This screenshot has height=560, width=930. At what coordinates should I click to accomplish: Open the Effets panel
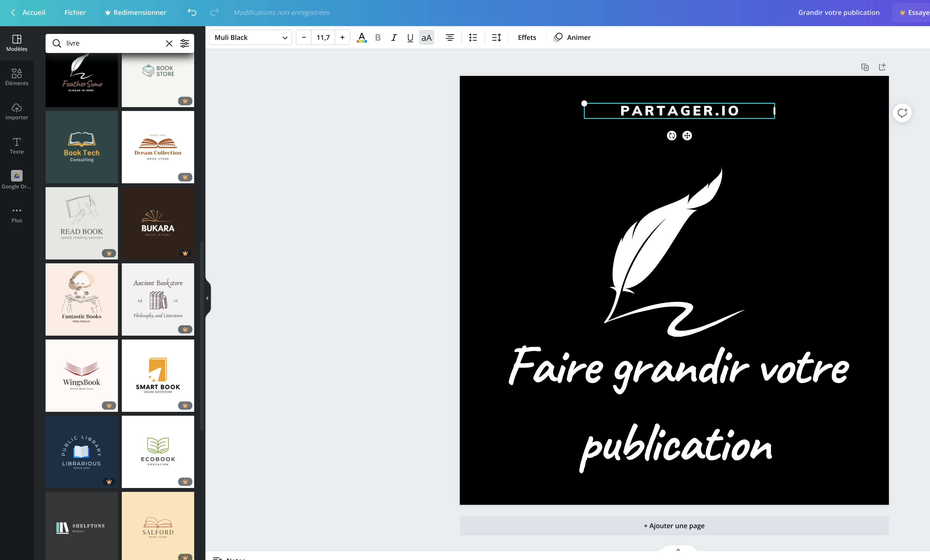(527, 37)
